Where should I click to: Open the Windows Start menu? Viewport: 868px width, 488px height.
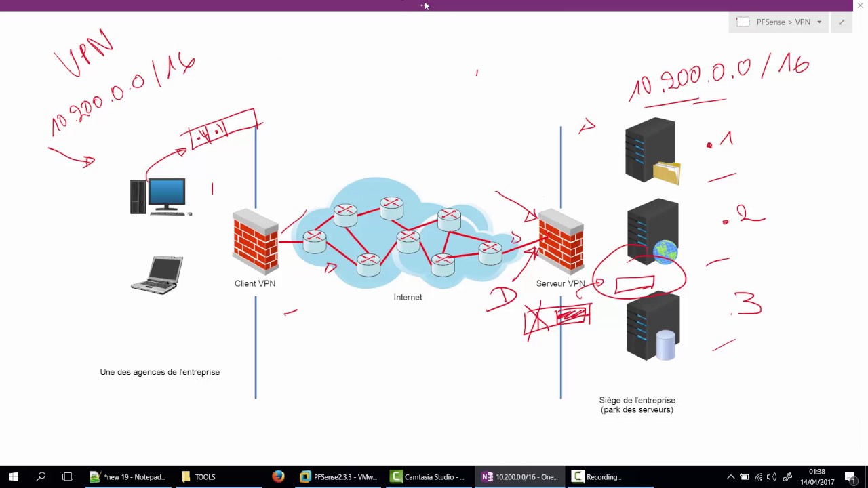(14, 477)
